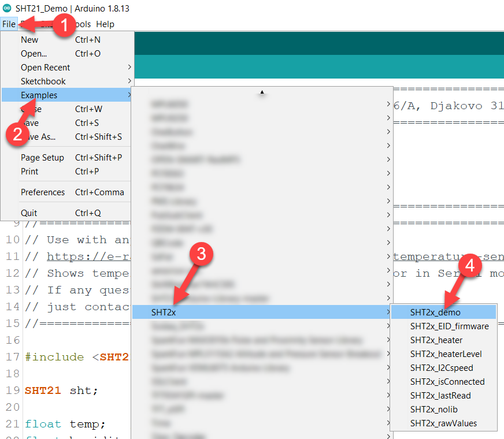The width and height of the screenshot is (504, 439).
Task: Open the SHT2x_EID_firmware example
Action: 443,326
